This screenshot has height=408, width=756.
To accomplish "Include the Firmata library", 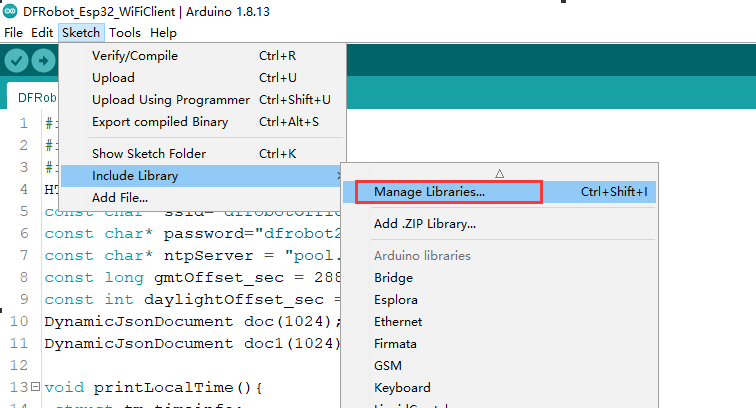I will 500,344.
